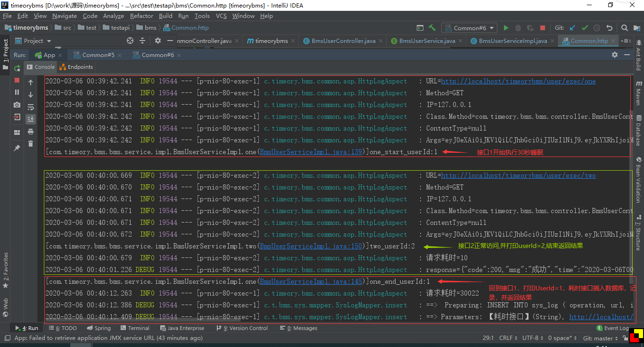
Task: Click the down arrow in console toolbar
Action: (x=31, y=94)
